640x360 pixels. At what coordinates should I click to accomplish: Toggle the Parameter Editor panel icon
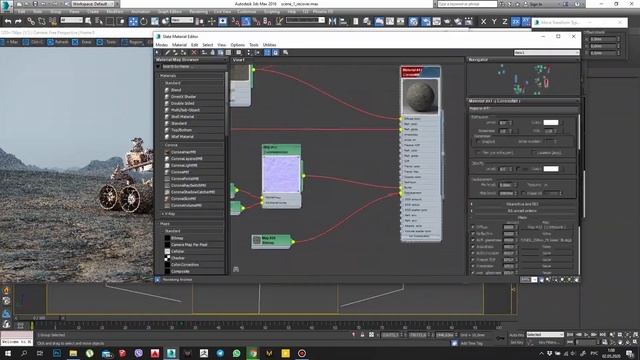pyautogui.click(x=276, y=52)
